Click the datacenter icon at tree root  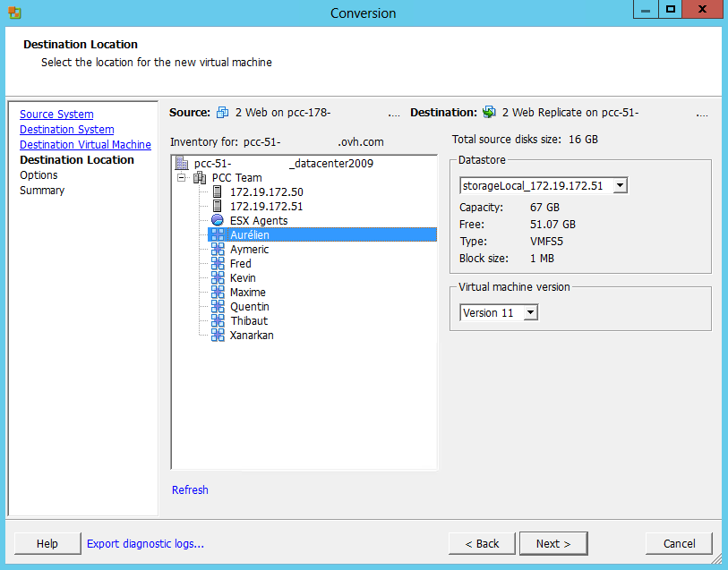pyautogui.click(x=182, y=164)
